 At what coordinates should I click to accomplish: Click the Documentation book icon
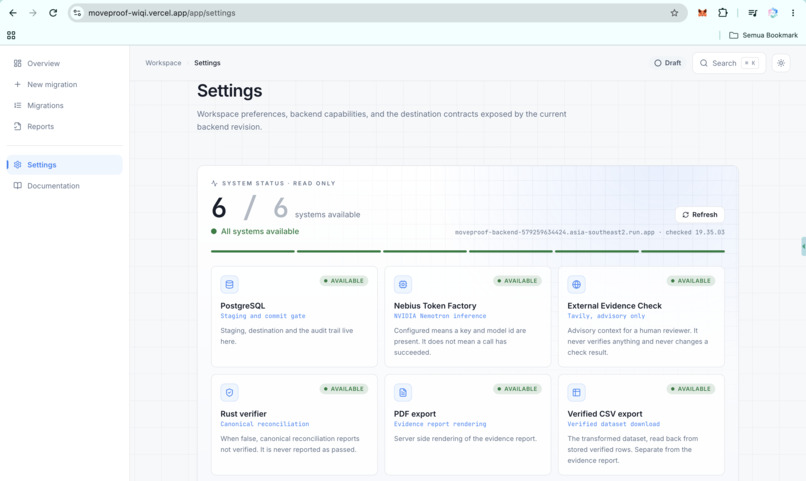click(x=17, y=186)
